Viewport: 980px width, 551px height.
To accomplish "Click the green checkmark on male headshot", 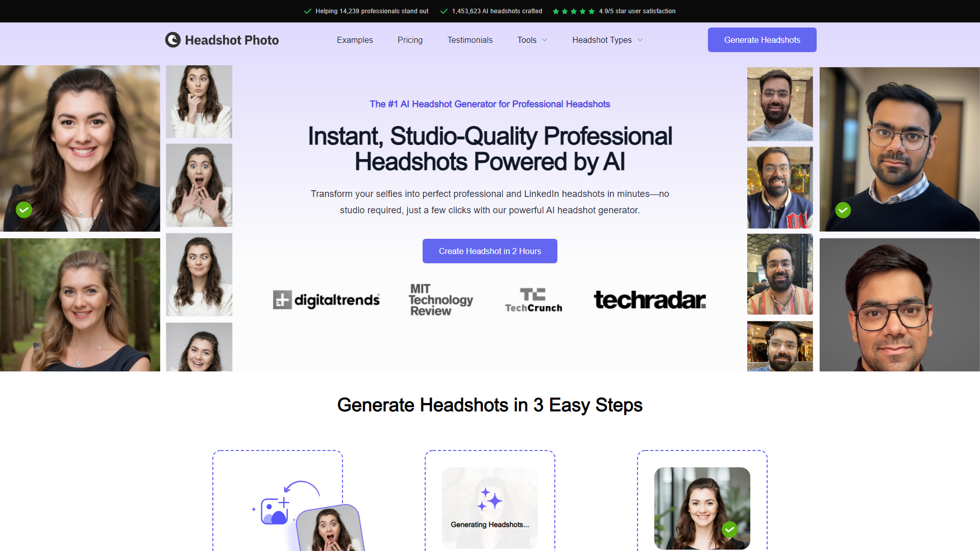I will pos(843,210).
